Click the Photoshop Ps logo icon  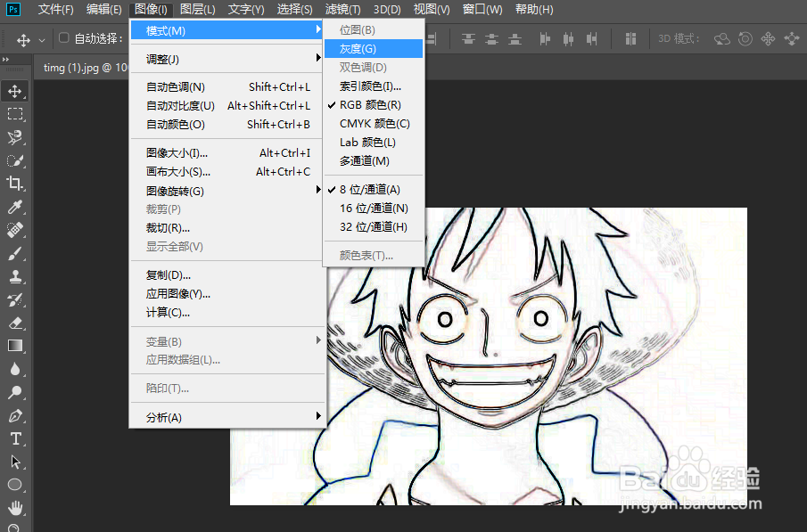[13, 9]
